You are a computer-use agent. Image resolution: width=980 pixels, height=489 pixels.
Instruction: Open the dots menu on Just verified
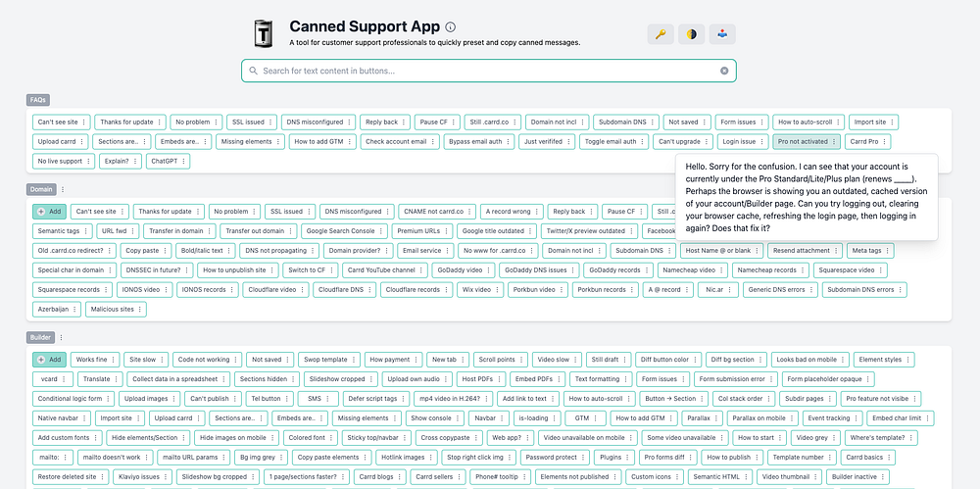(x=567, y=142)
